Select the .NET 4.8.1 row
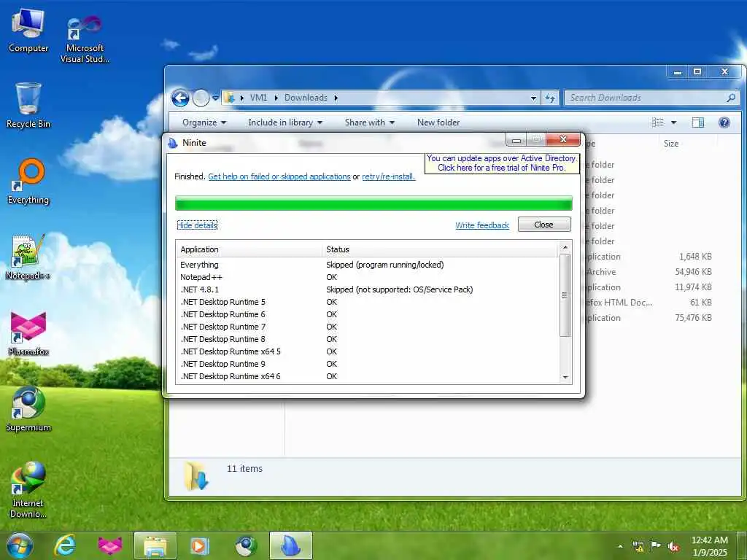Viewport: 747px width, 560px height. (367, 289)
